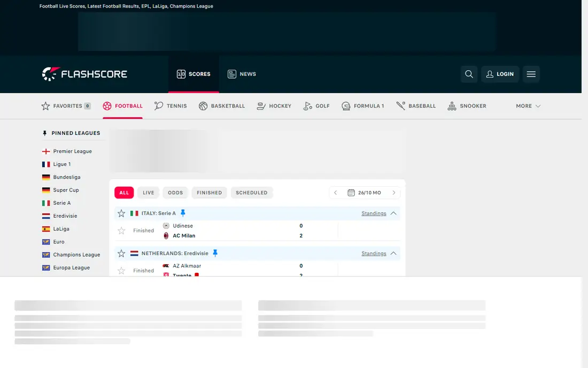This screenshot has width=588, height=368.
Task: Open Ligue 1 pinned league
Action: click(x=56, y=164)
